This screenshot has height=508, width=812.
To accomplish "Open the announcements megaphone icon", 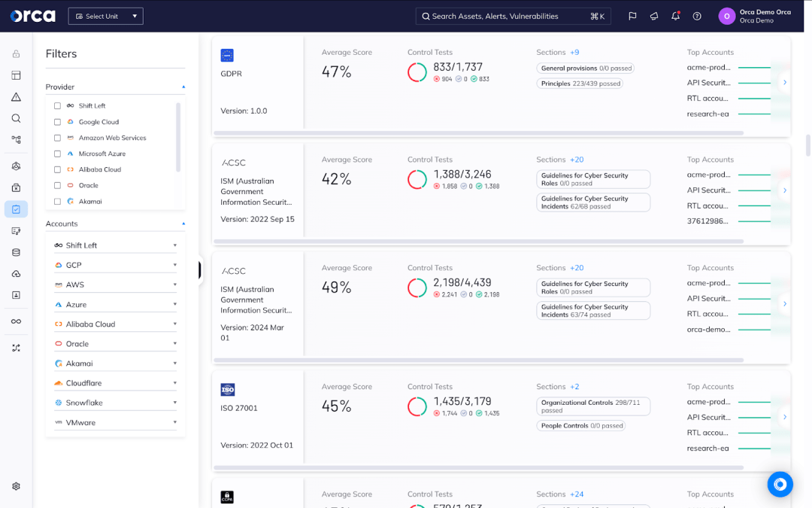I will click(654, 16).
